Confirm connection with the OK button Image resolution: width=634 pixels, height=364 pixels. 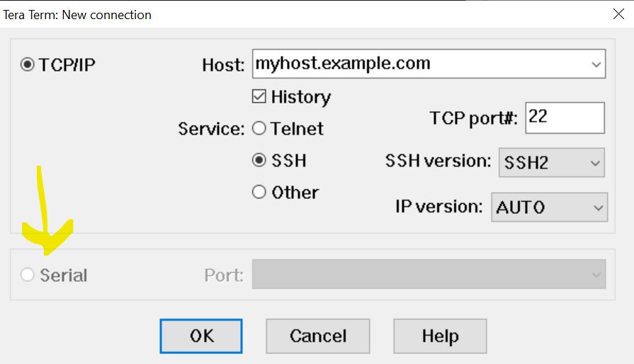pos(201,336)
